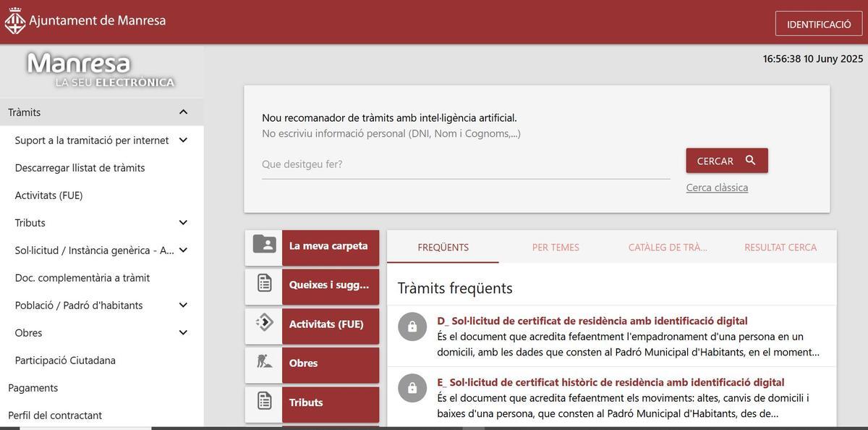Viewport: 868px width, 430px height.
Task: Click the Activitats (FUE) arrow icon
Action: point(264,323)
